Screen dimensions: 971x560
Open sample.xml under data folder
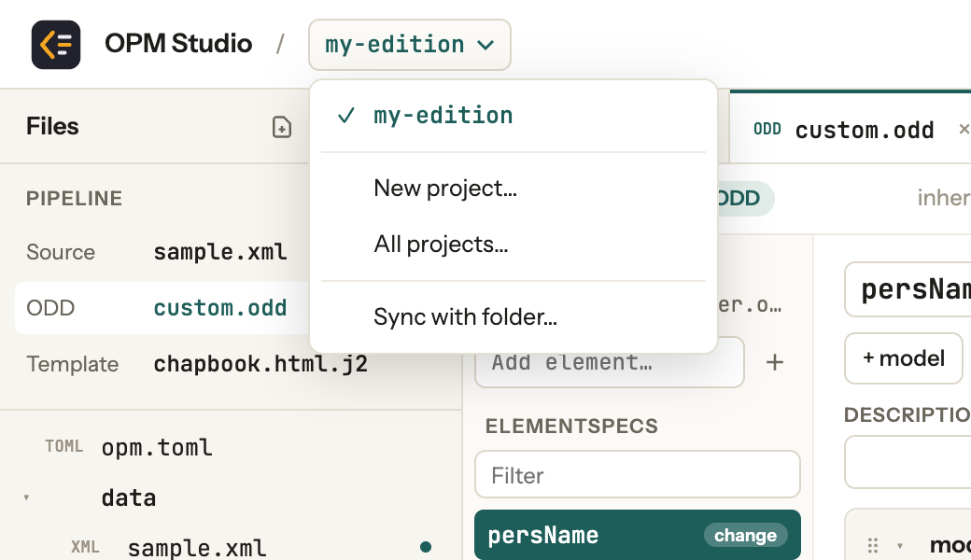(197, 547)
